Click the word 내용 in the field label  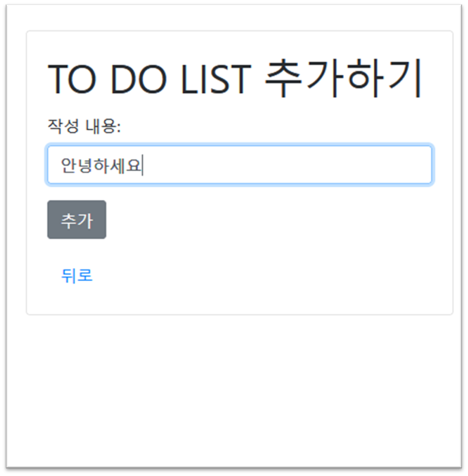[101, 126]
